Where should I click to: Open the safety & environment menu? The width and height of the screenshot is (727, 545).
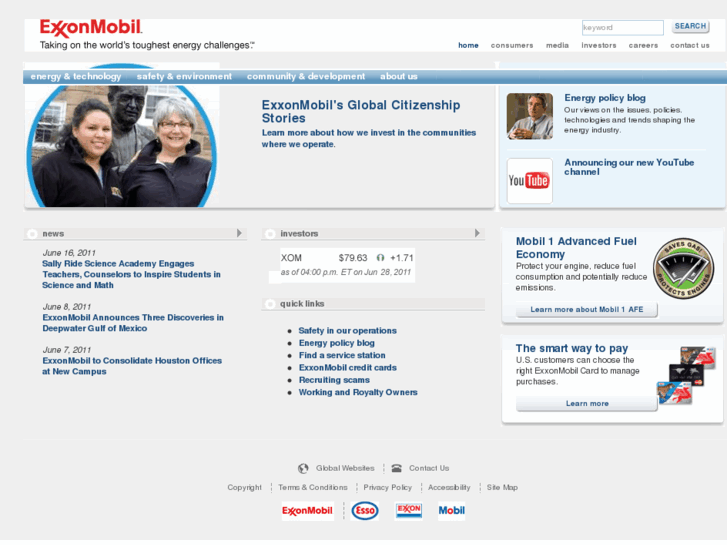click(x=184, y=77)
